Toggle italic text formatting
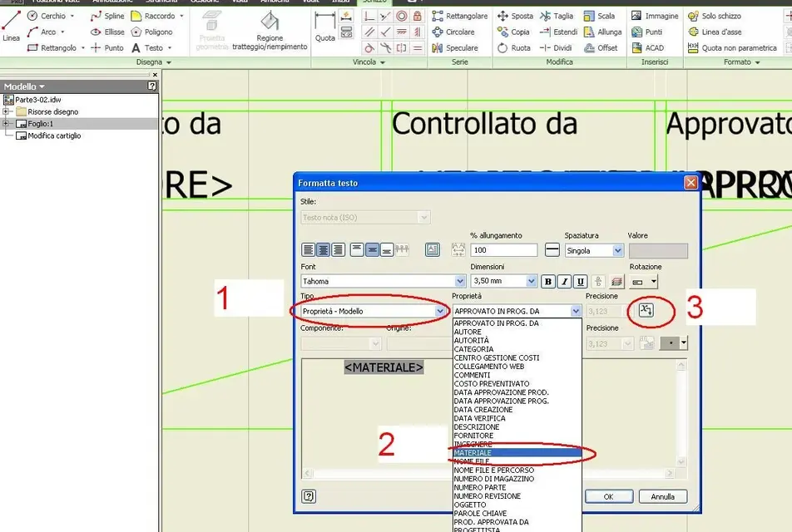 [x=565, y=282]
